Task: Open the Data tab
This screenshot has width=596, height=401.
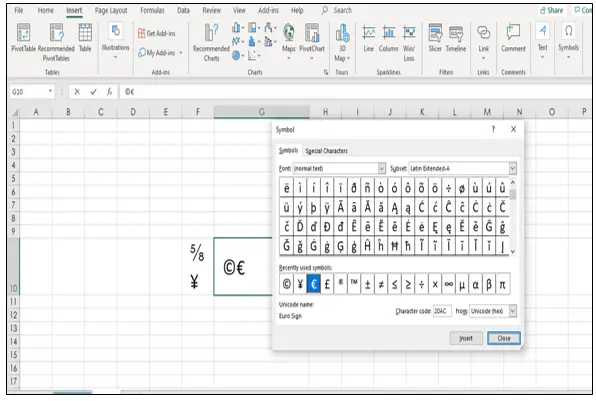Action: [x=184, y=10]
